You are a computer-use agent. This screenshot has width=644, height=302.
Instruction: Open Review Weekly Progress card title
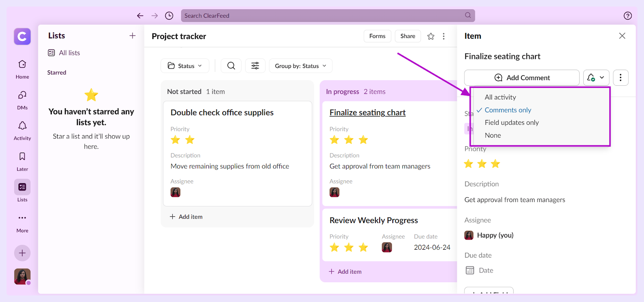pyautogui.click(x=374, y=220)
